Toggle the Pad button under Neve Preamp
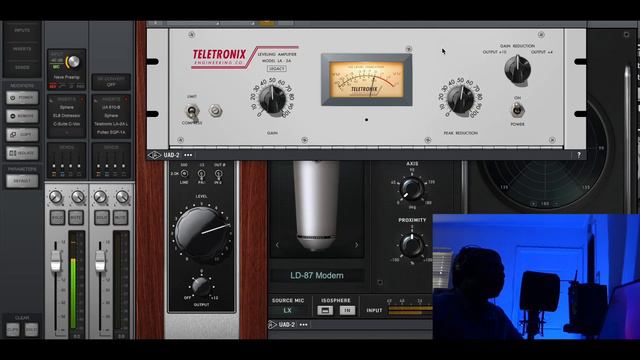Image resolution: width=640 pixels, height=360 pixels. click(81, 86)
